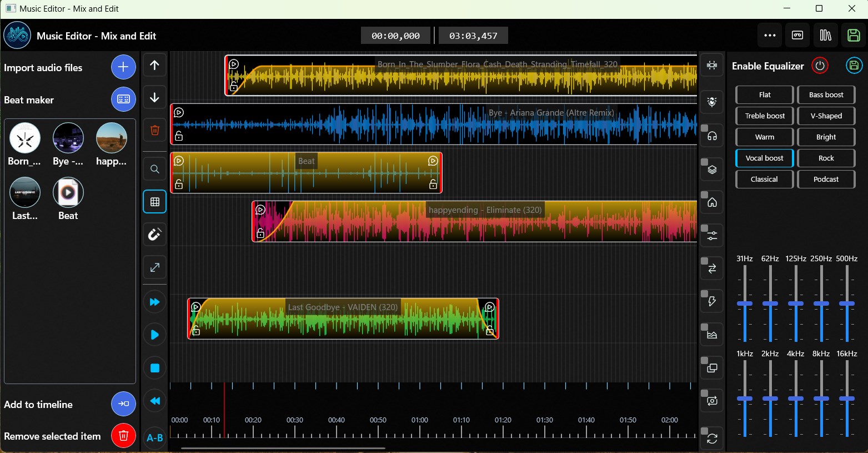Activate A-B loop mode
The image size is (868, 453).
[x=154, y=437]
